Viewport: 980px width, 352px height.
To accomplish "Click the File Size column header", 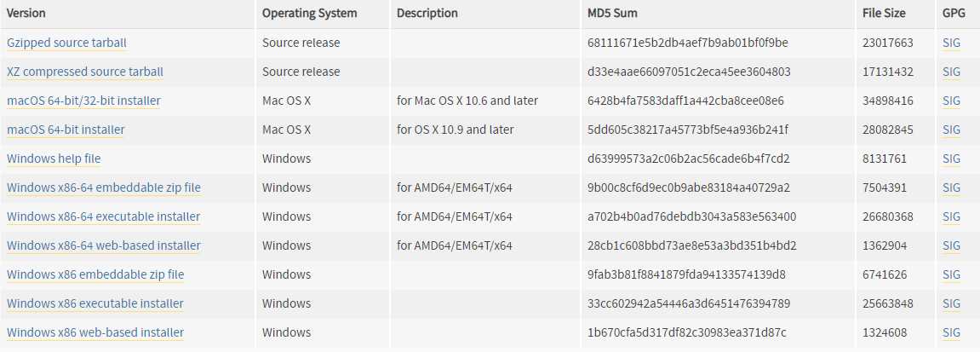I will 884,13.
